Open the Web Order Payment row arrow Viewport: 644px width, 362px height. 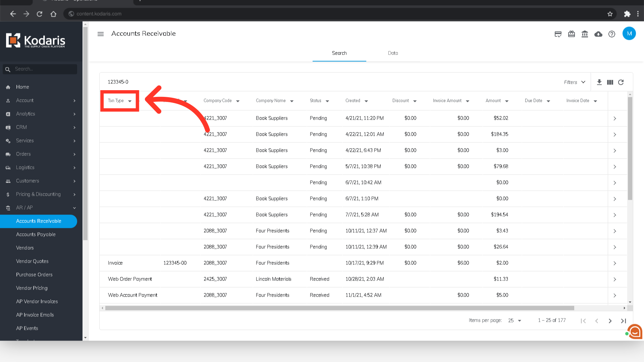(614, 279)
